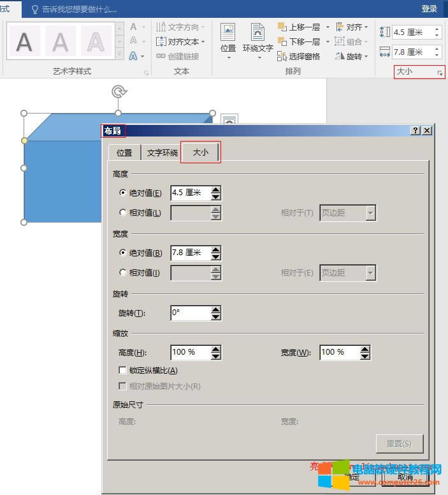Image resolution: width=448 pixels, height=495 pixels.
Task: Click dialog help question mark button
Action: pos(415,130)
